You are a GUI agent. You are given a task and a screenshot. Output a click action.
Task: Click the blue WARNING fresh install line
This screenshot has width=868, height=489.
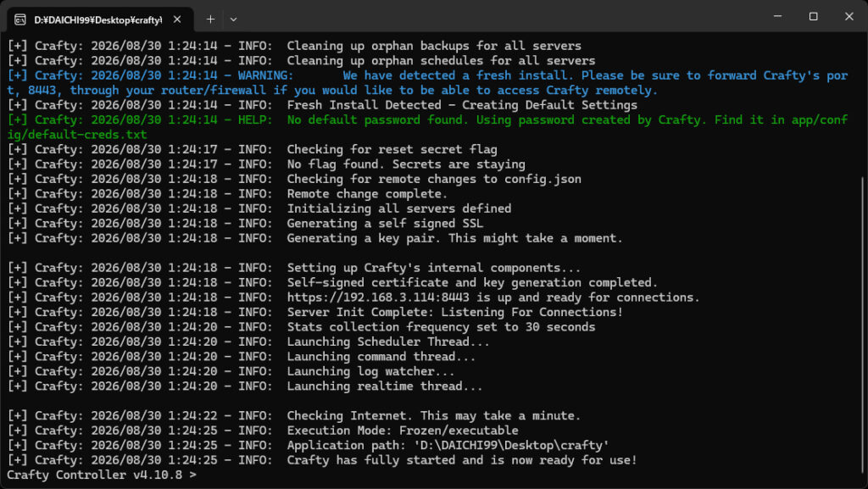click(x=427, y=82)
